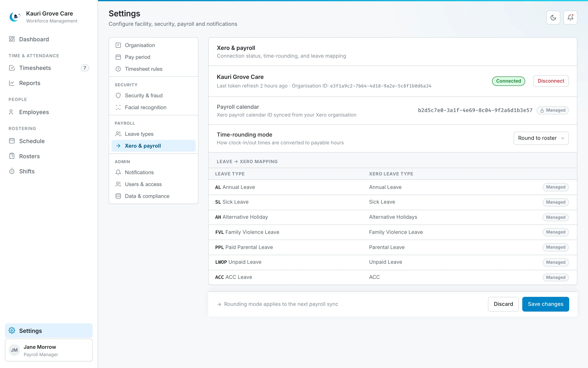
Task: Open the Shifts page
Action: click(x=49, y=171)
